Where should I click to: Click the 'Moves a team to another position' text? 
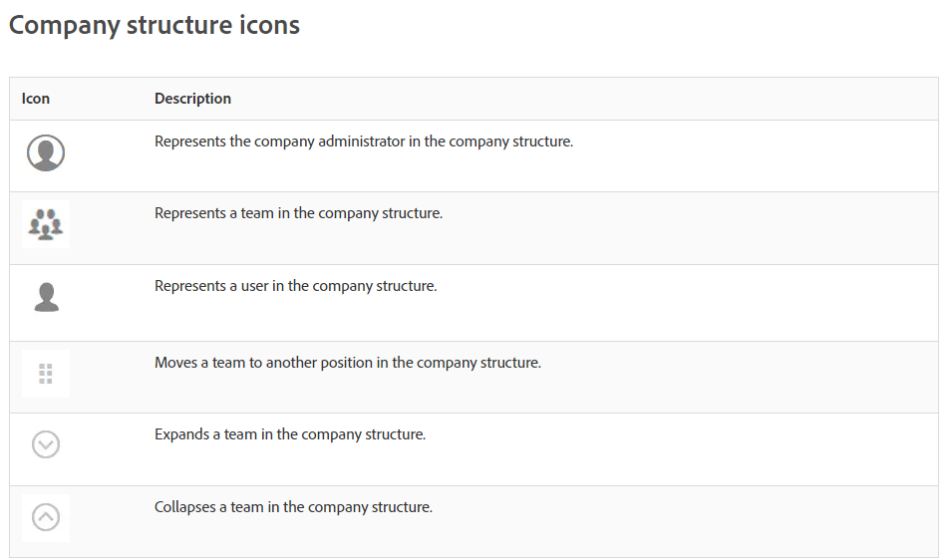pos(348,363)
